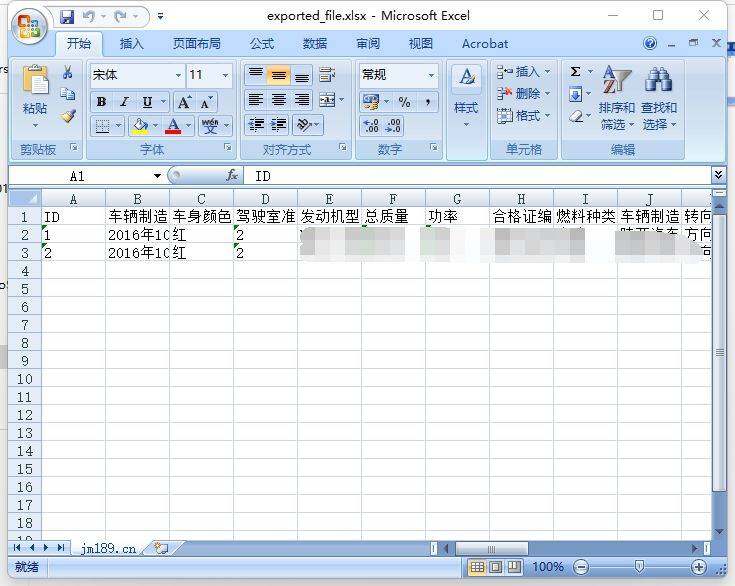This screenshot has width=735, height=586.
Task: Click the zoom slider handle
Action: coord(639,567)
